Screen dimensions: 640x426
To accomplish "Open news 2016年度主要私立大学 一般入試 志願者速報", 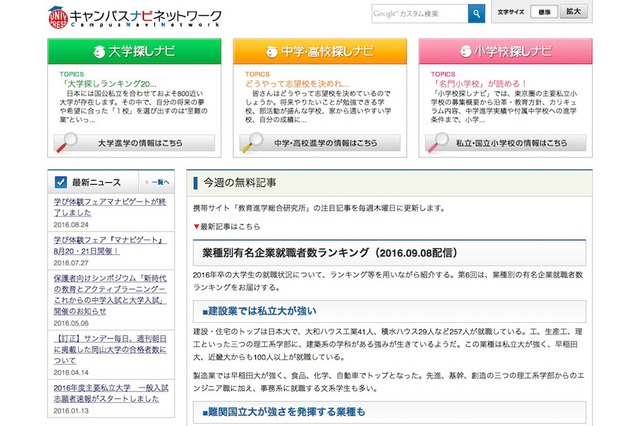I will click(111, 393).
